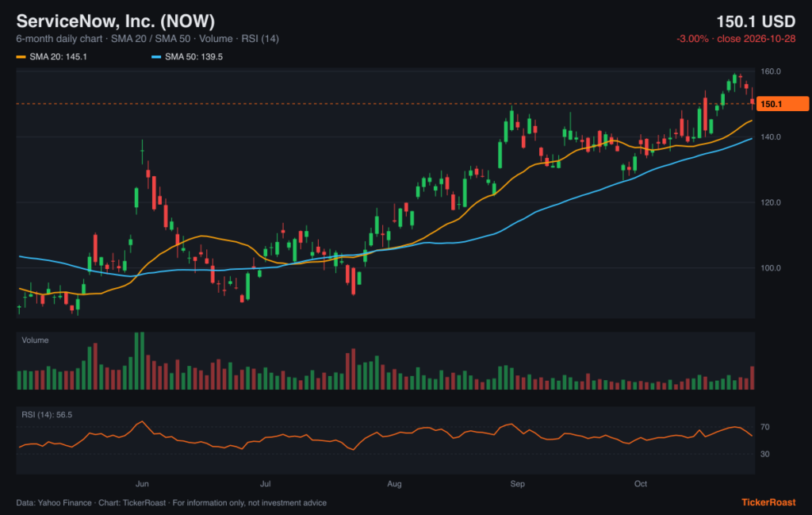
Task: Click the RSI 30 level label
Action: click(x=765, y=455)
